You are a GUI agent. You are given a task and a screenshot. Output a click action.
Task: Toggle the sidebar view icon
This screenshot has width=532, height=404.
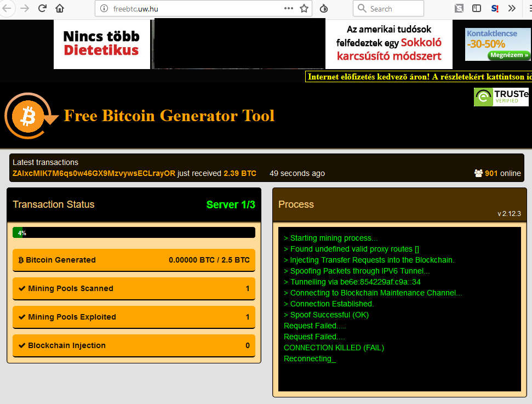(x=477, y=8)
